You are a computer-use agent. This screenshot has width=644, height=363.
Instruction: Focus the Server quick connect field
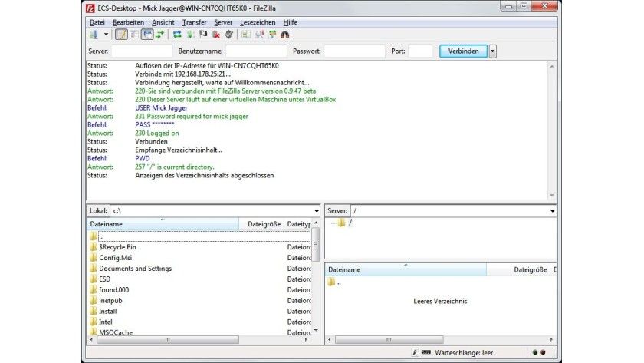(142, 51)
